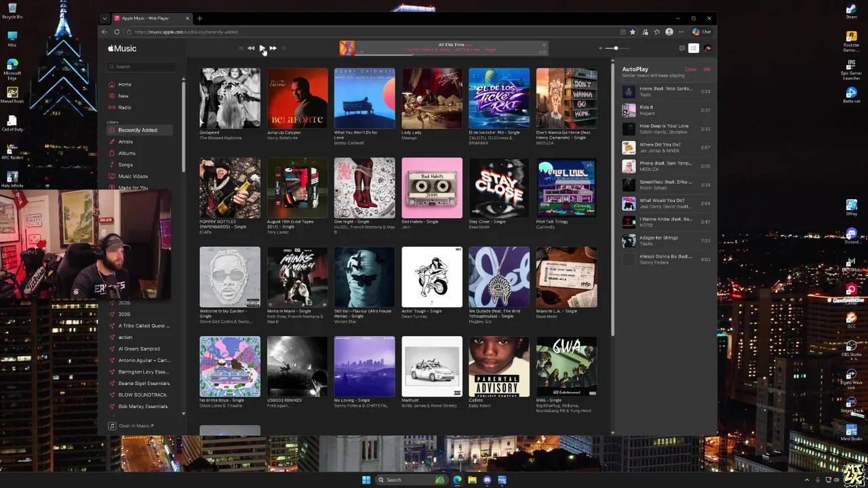Click the browser back arrow

point(104,32)
